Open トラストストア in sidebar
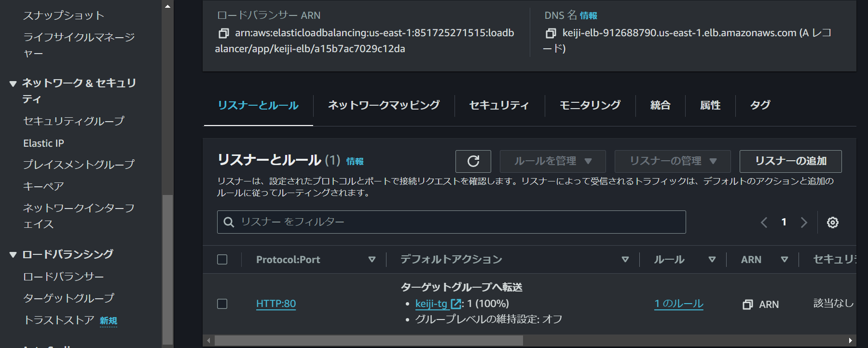Image resolution: width=868 pixels, height=348 pixels. (x=59, y=320)
